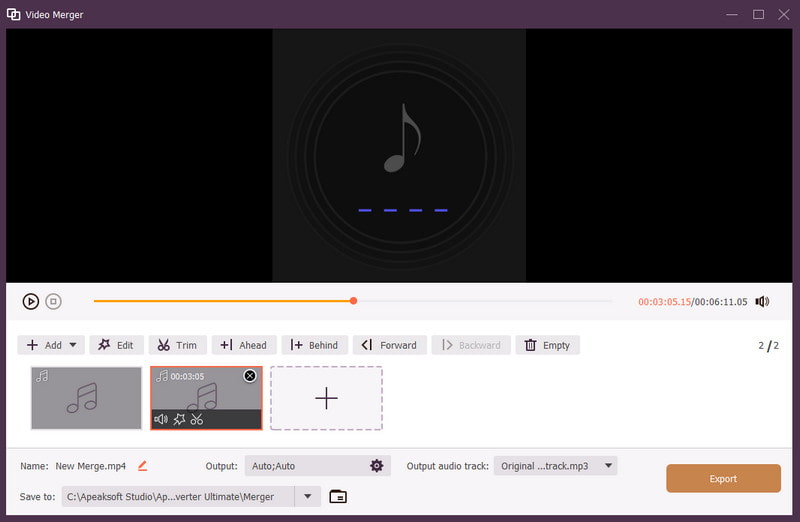
Task: Click the playback progress slider track
Action: pos(480,301)
